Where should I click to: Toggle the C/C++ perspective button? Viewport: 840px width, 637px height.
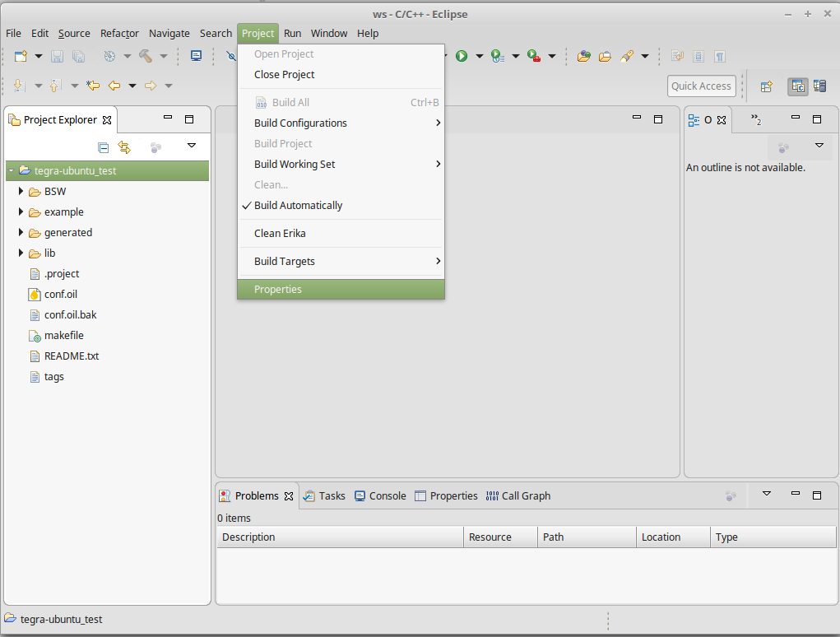[798, 86]
